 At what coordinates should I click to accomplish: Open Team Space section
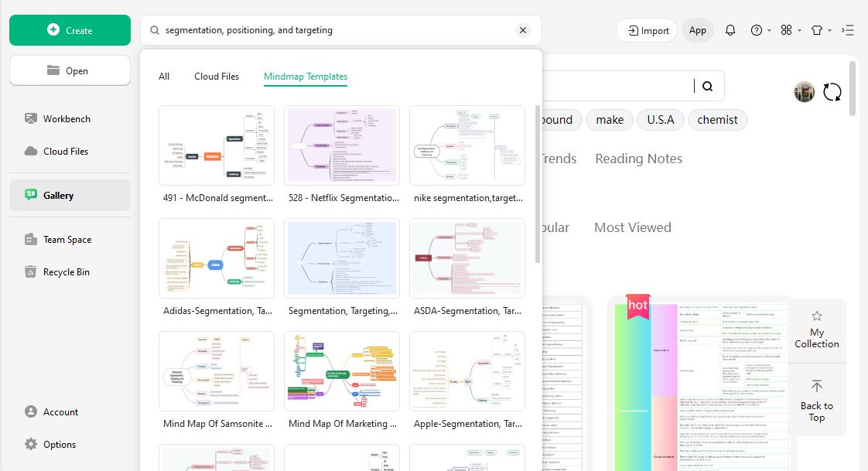[70, 240]
